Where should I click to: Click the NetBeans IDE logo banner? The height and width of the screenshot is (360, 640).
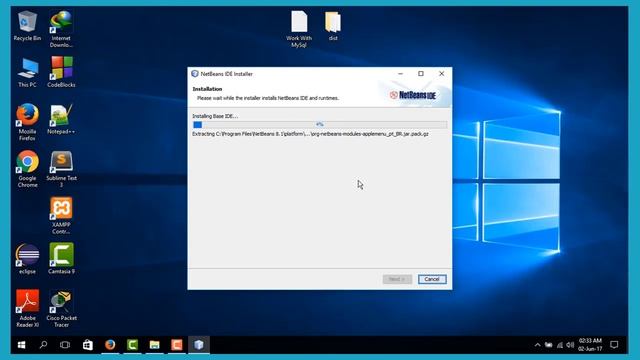(x=414, y=95)
